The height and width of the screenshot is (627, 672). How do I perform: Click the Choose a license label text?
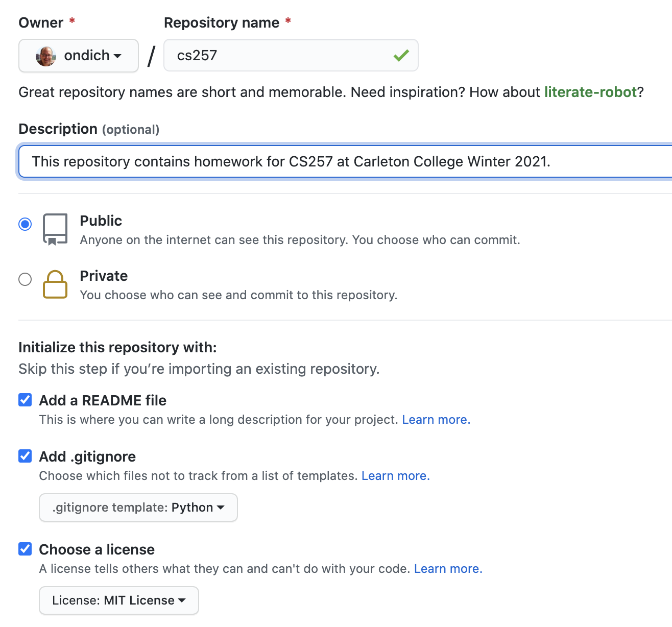pyautogui.click(x=97, y=549)
